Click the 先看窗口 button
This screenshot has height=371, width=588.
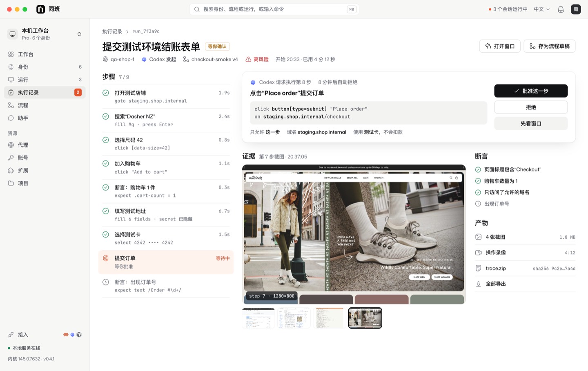click(x=531, y=124)
